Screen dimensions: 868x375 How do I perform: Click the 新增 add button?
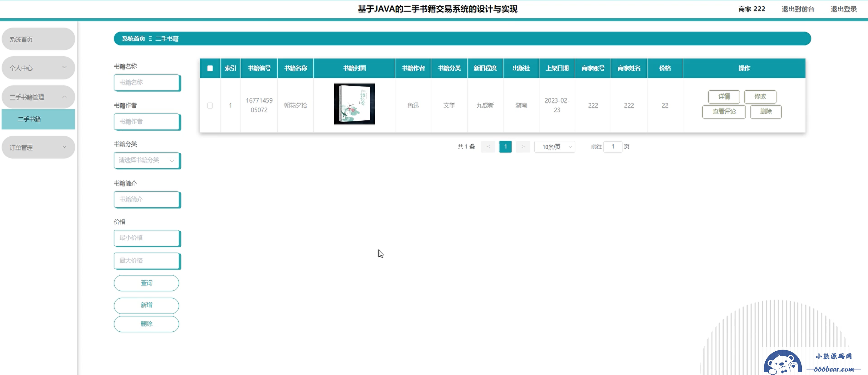(147, 305)
